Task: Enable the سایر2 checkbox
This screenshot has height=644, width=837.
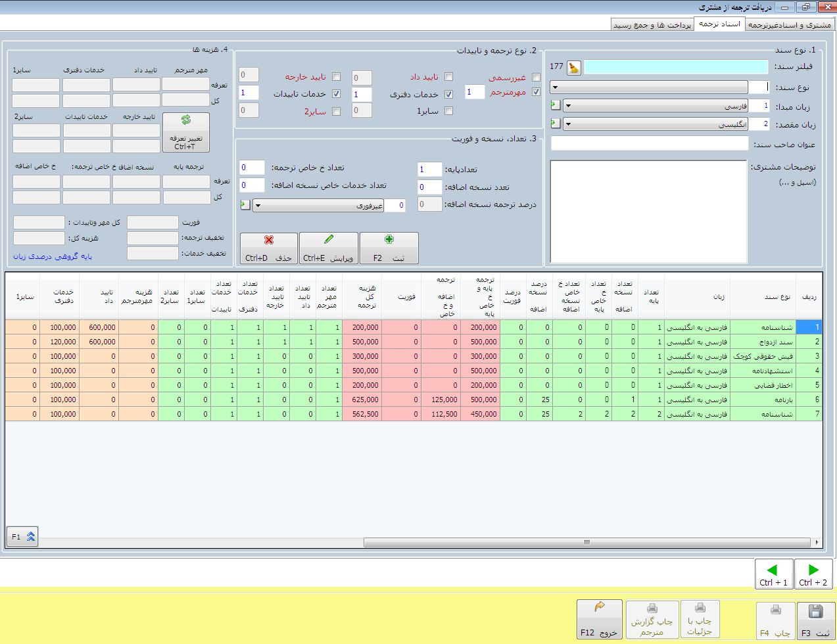Action: (336, 112)
